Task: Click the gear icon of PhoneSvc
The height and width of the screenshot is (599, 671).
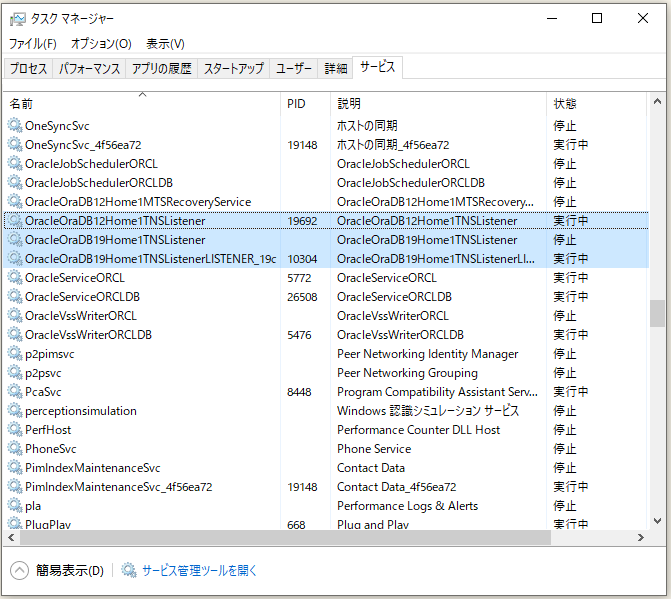Action: pyautogui.click(x=15, y=449)
